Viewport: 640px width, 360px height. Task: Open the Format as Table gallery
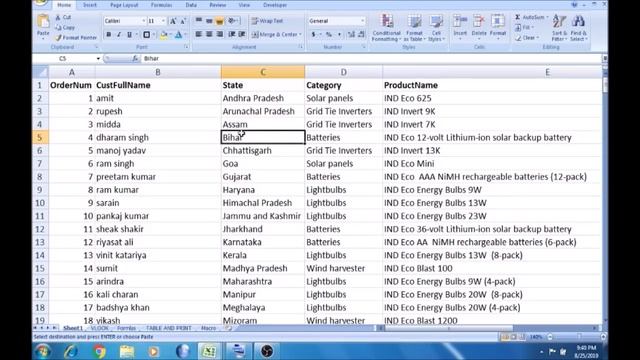click(x=414, y=28)
